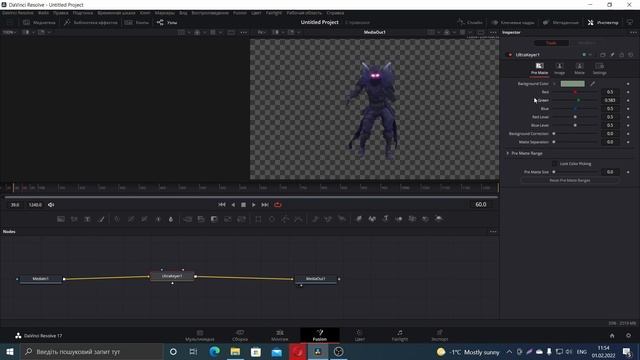Open File Explorer from the taskbar
This screenshot has height=360, width=640.
235,351
